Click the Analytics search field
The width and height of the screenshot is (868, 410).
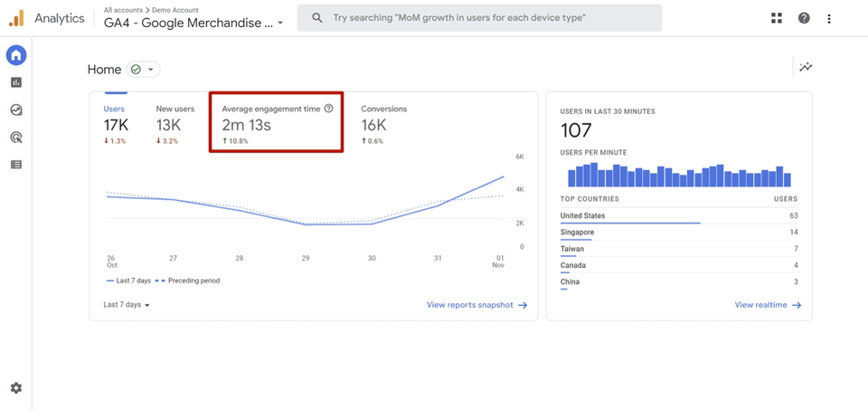[479, 18]
